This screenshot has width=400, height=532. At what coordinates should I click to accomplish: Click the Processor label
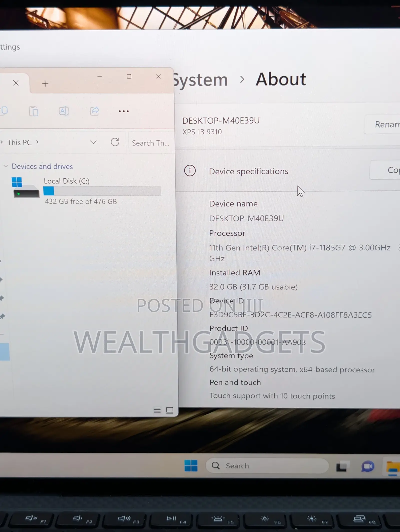coord(227,233)
